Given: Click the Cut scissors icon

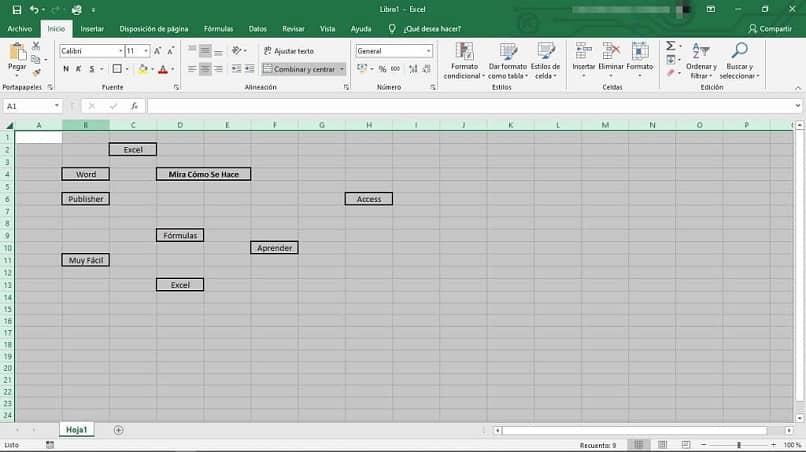Looking at the screenshot, I should [x=35, y=46].
